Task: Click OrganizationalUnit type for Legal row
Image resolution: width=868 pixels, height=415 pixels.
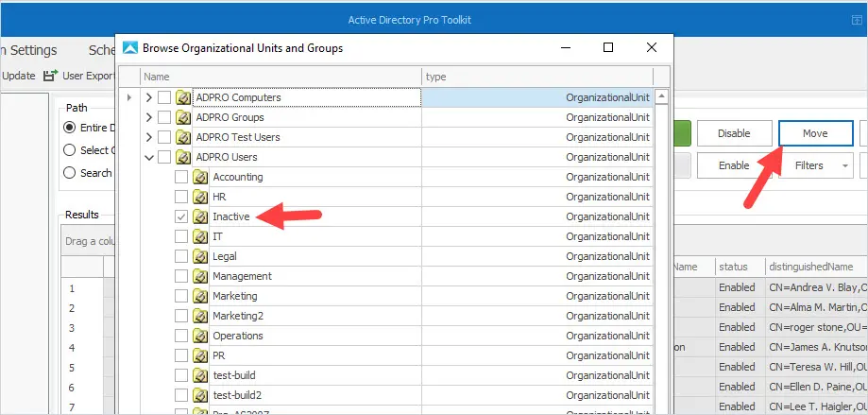Action: pos(607,256)
